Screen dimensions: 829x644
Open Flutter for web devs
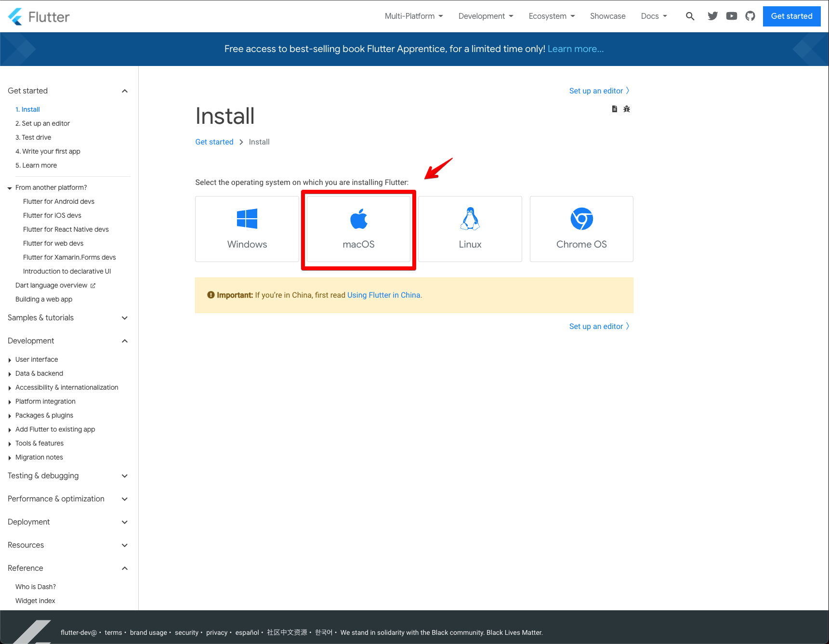tap(53, 243)
